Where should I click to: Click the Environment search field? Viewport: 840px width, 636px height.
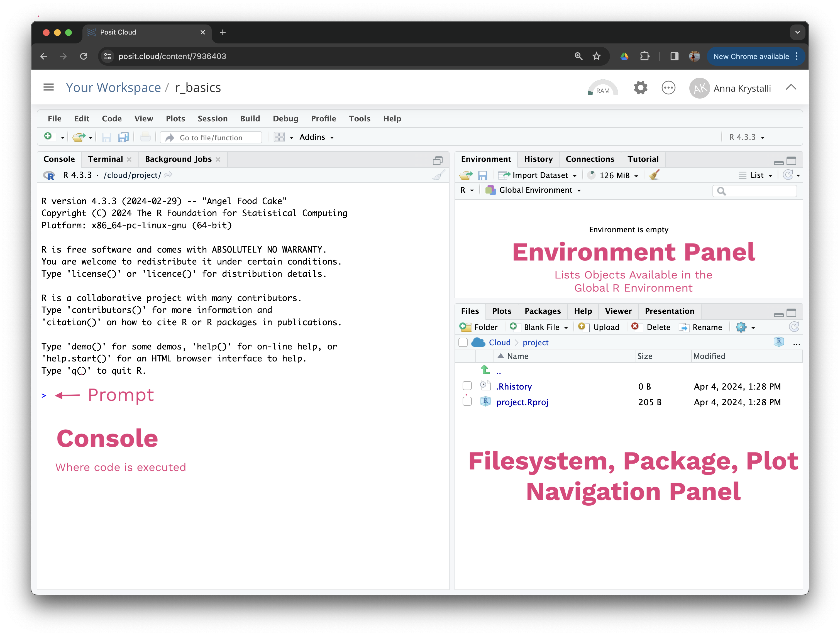coord(754,191)
